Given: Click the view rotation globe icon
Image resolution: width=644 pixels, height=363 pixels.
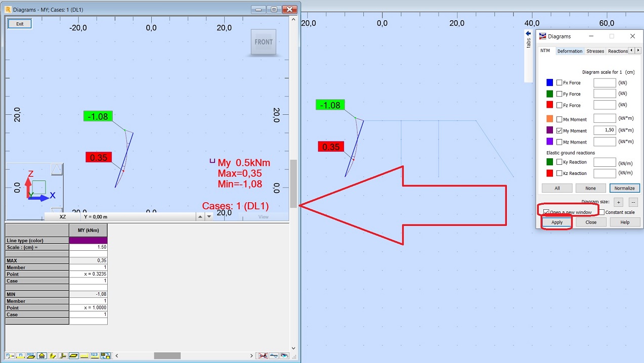Looking at the screenshot, I should pyautogui.click(x=284, y=355).
